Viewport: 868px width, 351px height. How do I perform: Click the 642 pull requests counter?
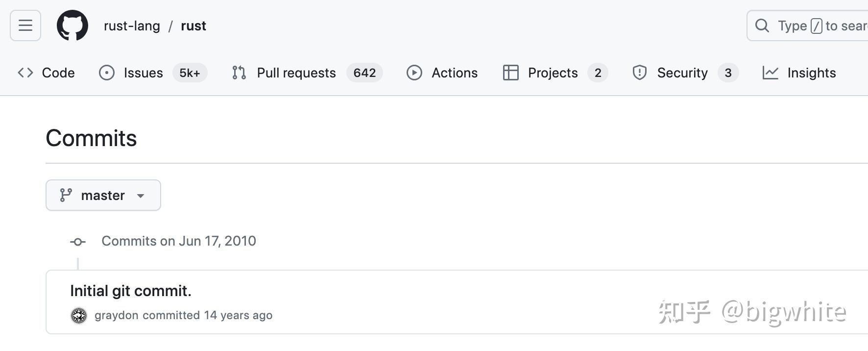click(x=364, y=73)
